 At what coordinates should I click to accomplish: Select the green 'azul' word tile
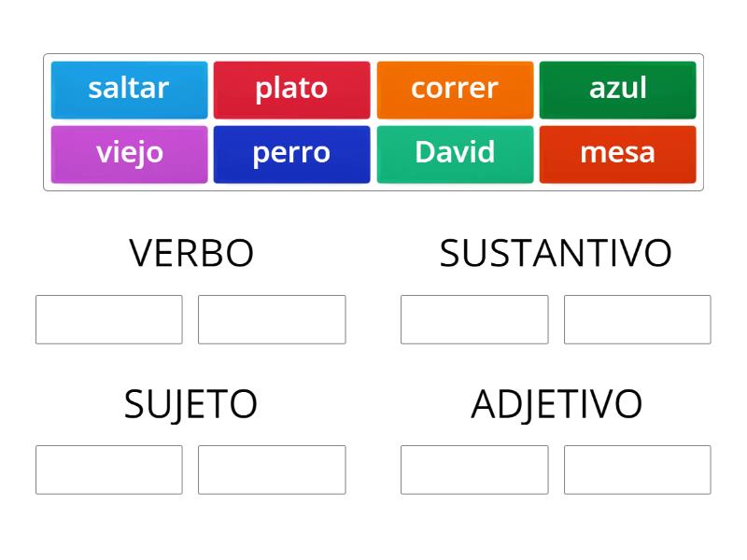[x=618, y=89]
